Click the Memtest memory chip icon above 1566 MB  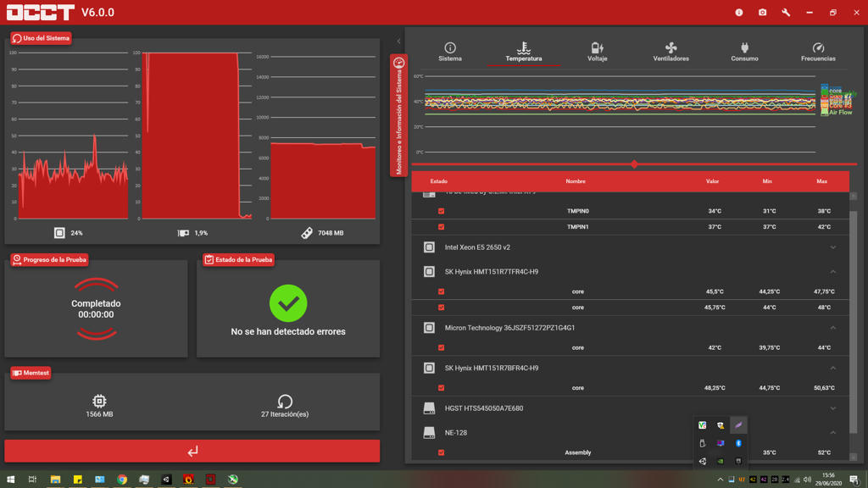click(x=99, y=401)
